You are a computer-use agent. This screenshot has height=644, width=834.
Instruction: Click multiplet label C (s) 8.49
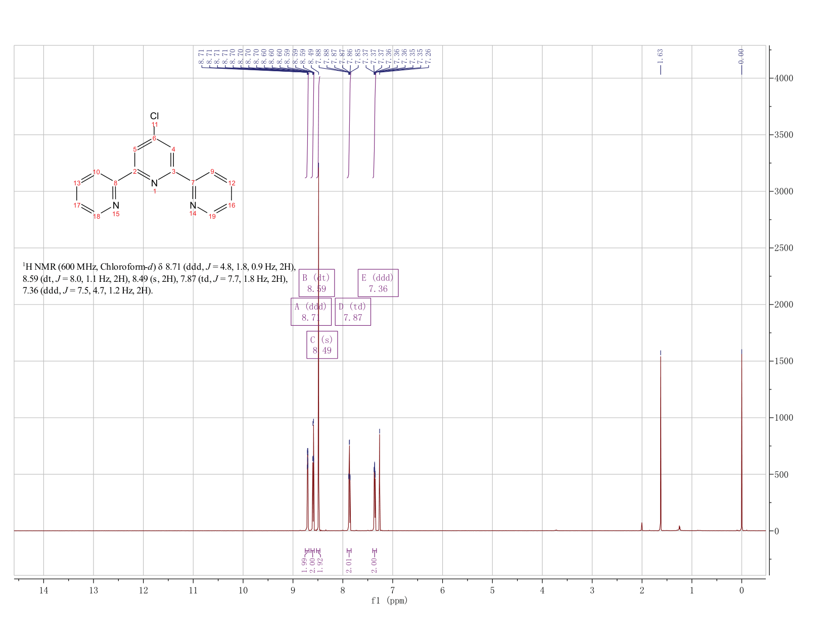tap(322, 345)
